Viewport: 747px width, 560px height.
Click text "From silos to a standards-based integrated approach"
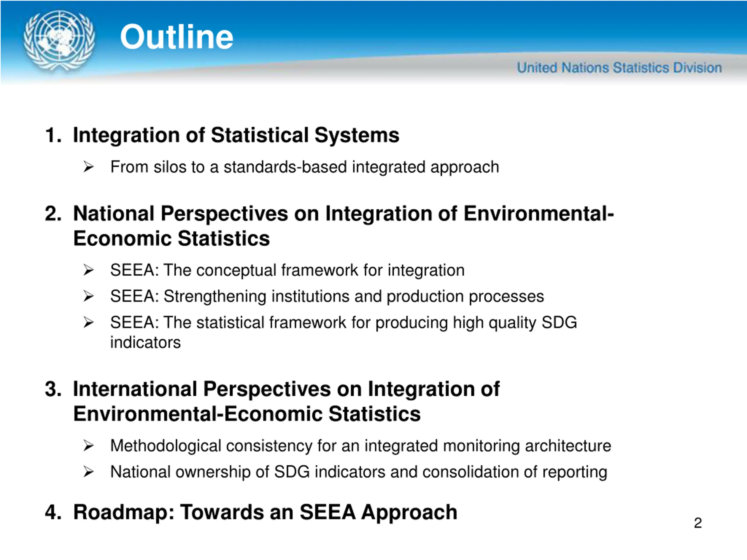(305, 167)
